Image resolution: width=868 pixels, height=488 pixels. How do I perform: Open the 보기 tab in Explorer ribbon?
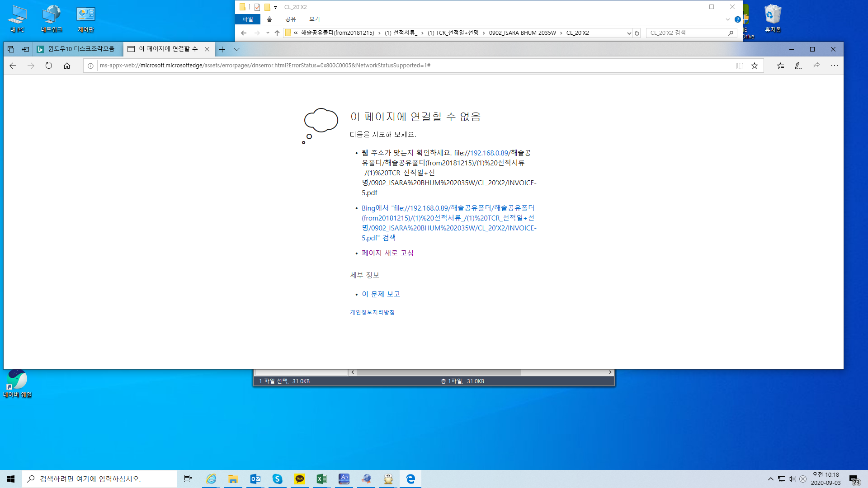click(314, 19)
